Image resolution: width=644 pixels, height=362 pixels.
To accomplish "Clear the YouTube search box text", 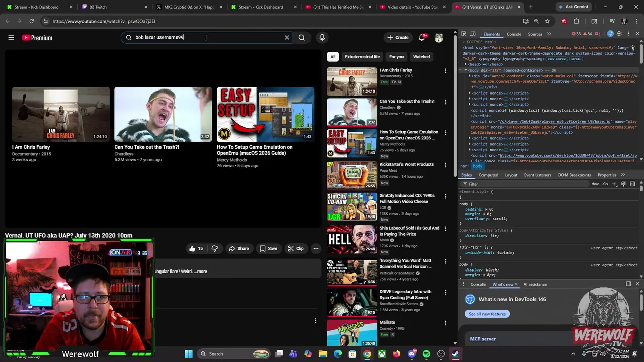I will pos(287,37).
